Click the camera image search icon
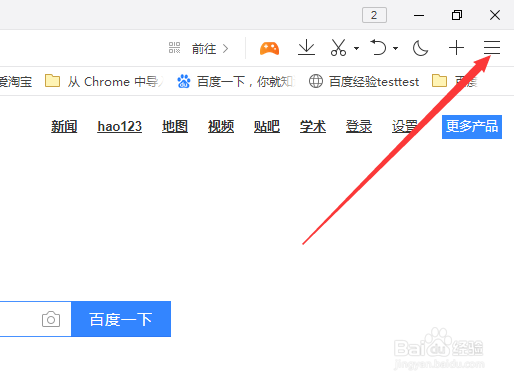 click(x=51, y=319)
